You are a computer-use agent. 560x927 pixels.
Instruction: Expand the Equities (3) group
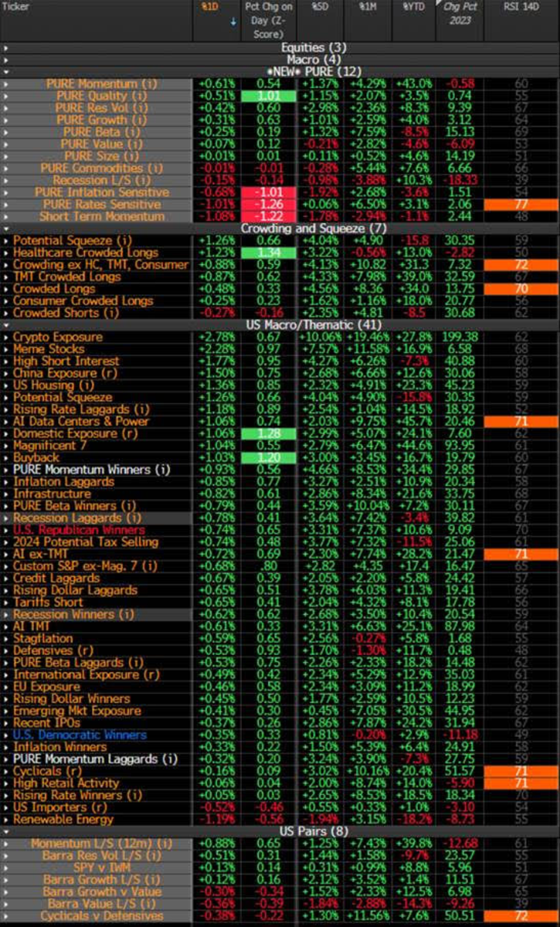pyautogui.click(x=5, y=48)
